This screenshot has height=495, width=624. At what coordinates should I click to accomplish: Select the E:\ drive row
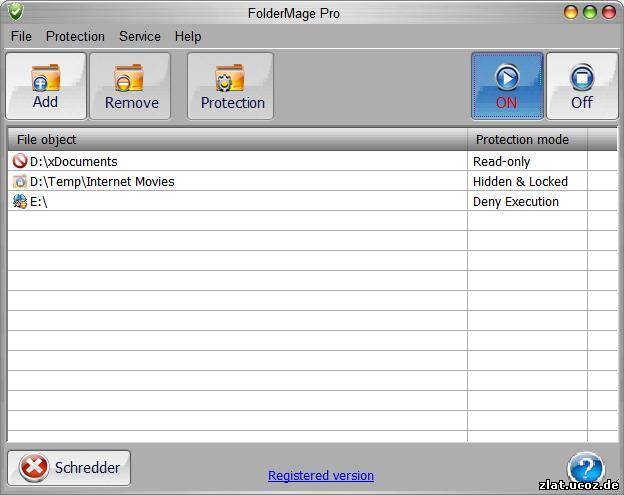(x=312, y=201)
